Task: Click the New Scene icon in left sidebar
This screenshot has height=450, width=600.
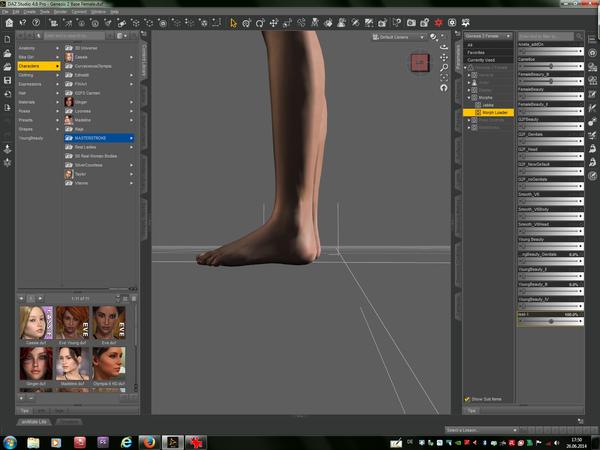Action: (7, 40)
